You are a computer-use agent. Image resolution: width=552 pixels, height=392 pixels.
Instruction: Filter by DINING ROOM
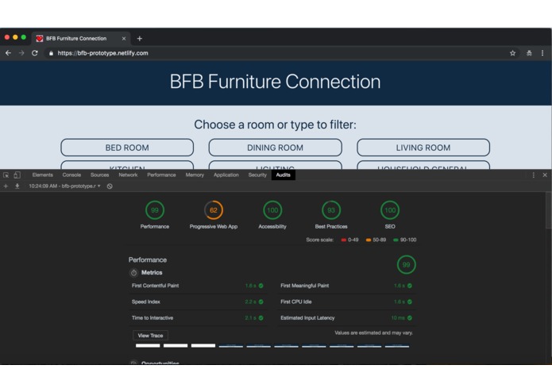coord(275,148)
